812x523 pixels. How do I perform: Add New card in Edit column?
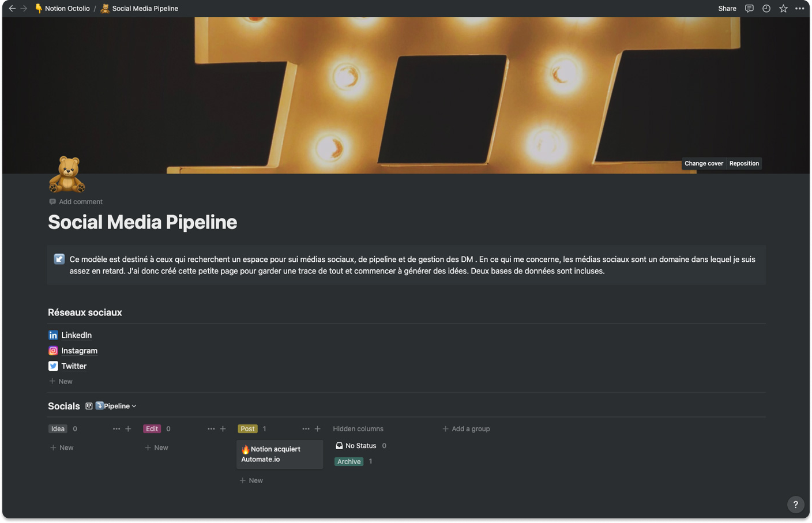point(156,448)
